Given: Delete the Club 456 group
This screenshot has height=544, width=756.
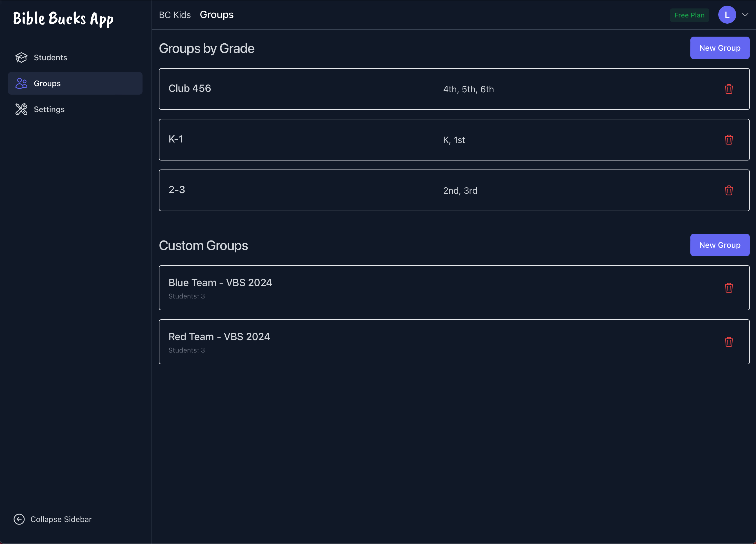Looking at the screenshot, I should pyautogui.click(x=729, y=89).
